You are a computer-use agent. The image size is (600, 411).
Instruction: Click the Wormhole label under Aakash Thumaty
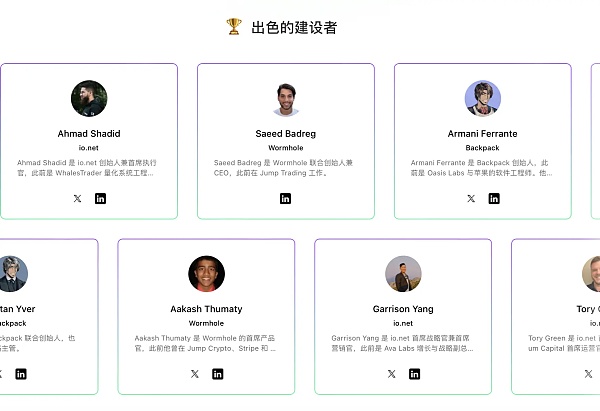pos(206,323)
